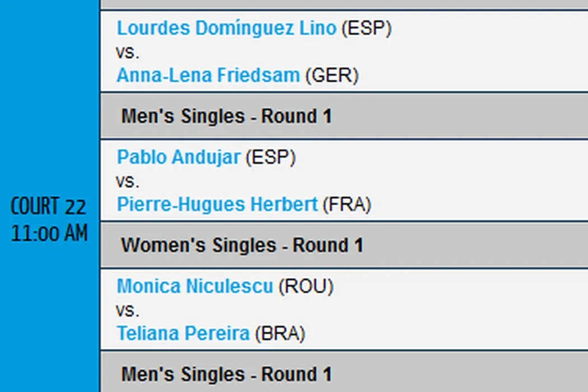
Task: Open Anna-Lena Friedsam player profile
Action: (x=208, y=75)
